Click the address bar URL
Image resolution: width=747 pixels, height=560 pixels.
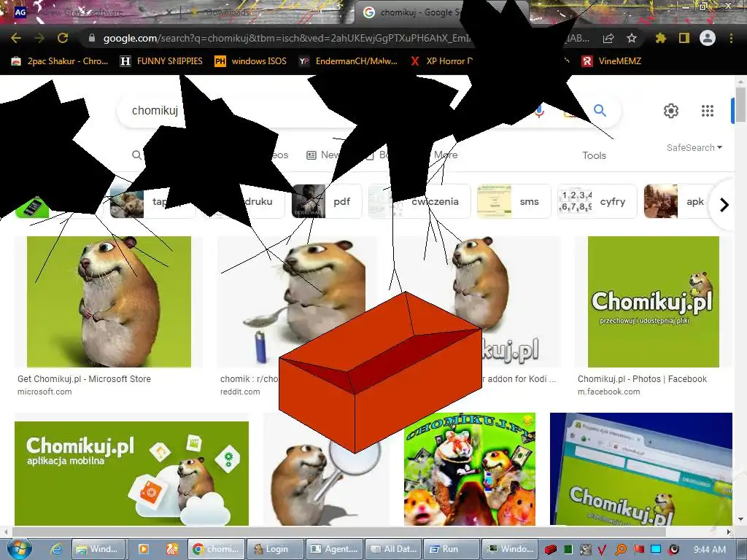click(286, 38)
